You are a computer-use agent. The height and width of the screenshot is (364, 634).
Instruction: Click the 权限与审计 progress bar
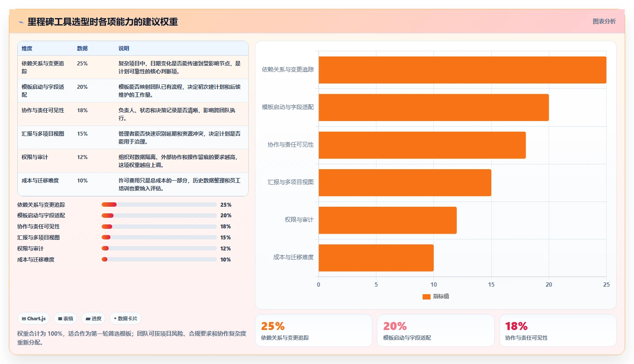click(159, 248)
